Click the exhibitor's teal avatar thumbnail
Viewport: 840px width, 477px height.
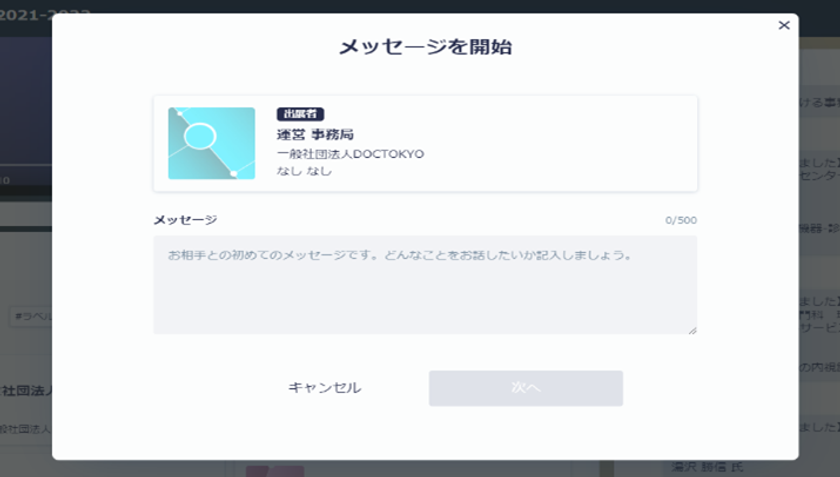[x=211, y=143]
